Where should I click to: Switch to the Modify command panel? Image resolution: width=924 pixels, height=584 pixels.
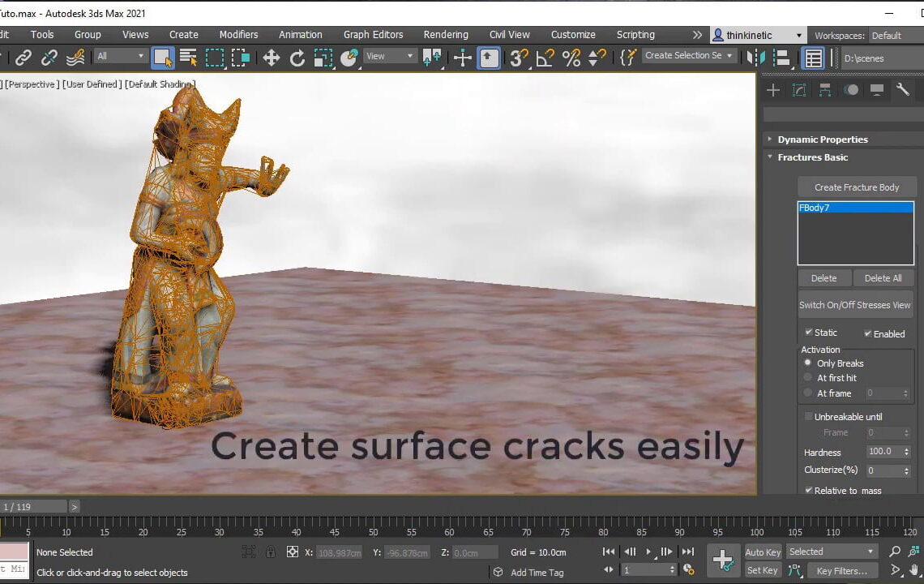coord(799,89)
